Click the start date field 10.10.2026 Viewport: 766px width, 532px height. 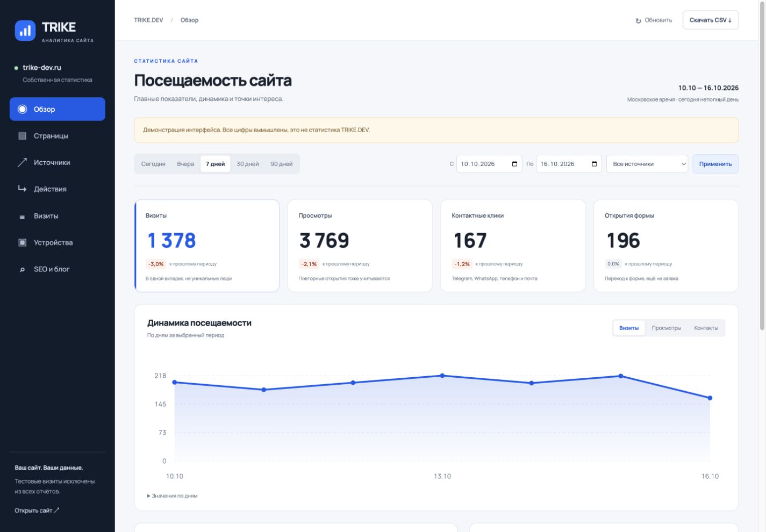click(489, 164)
